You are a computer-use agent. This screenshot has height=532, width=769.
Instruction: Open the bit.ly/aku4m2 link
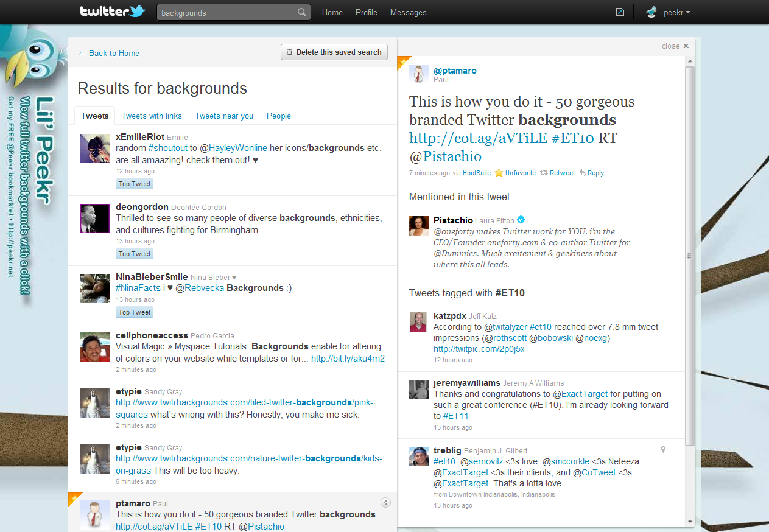(348, 359)
